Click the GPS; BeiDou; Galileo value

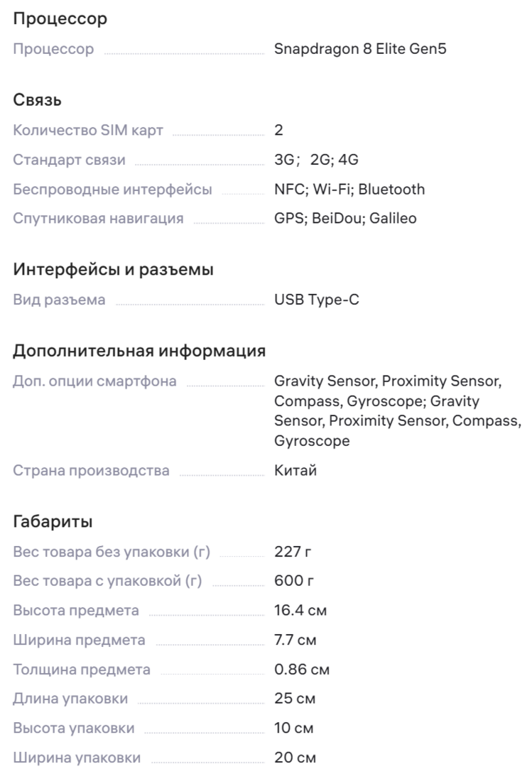345,219
